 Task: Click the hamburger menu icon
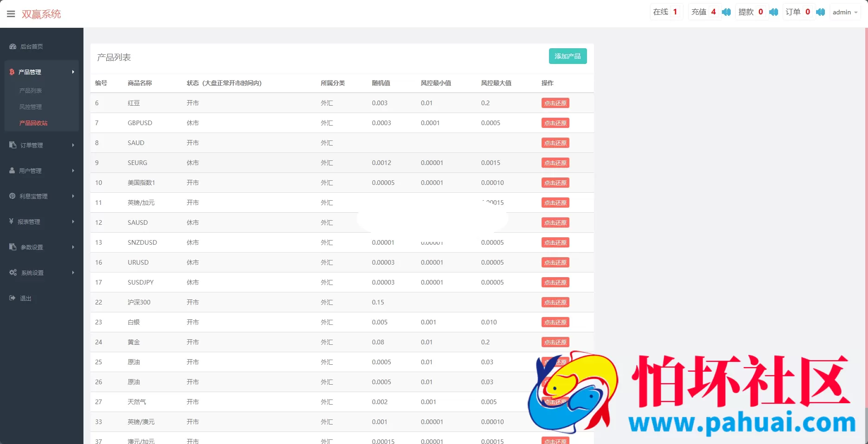[11, 14]
